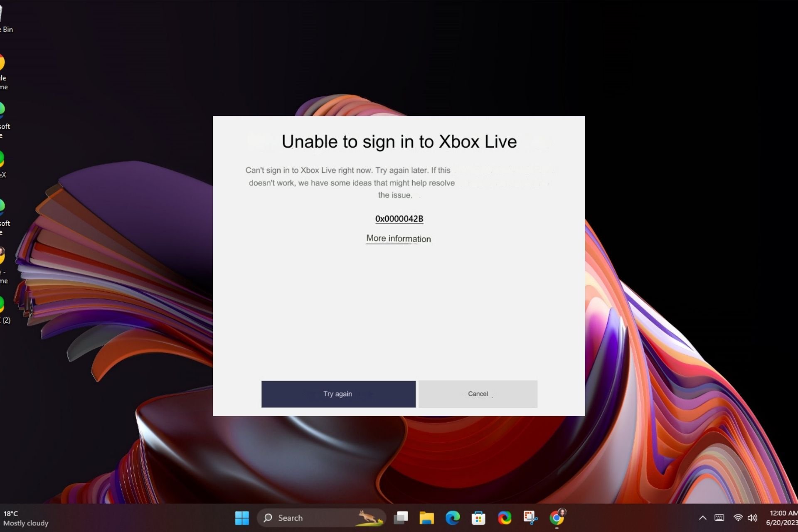Screen dimensions: 798x532
Task: Click the taskbar Search box
Action: pos(322,518)
